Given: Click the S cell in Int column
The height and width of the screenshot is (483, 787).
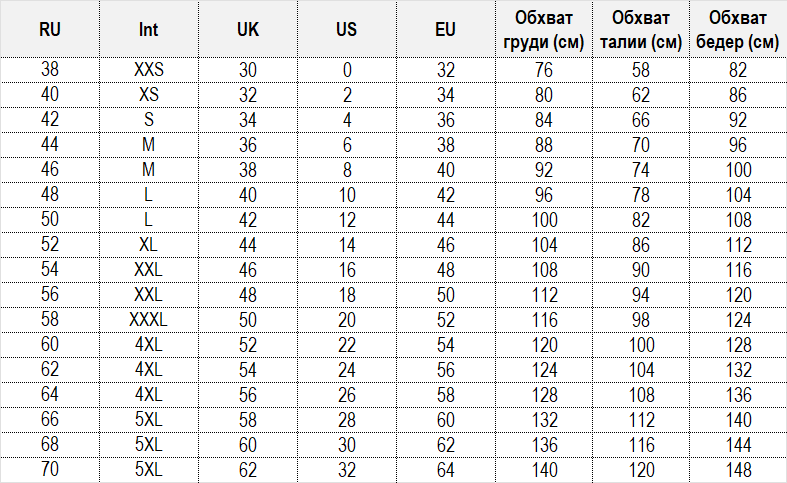Looking at the screenshot, I should point(148,120).
